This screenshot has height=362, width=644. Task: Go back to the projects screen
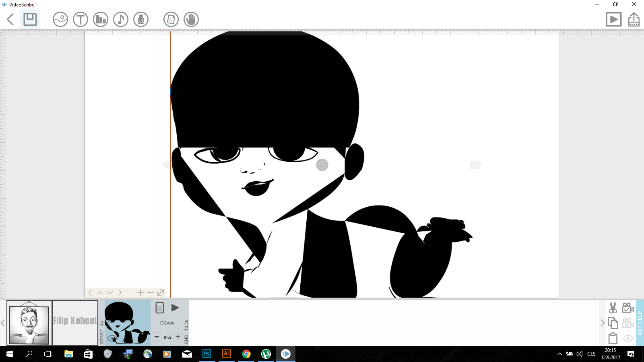pos(11,19)
